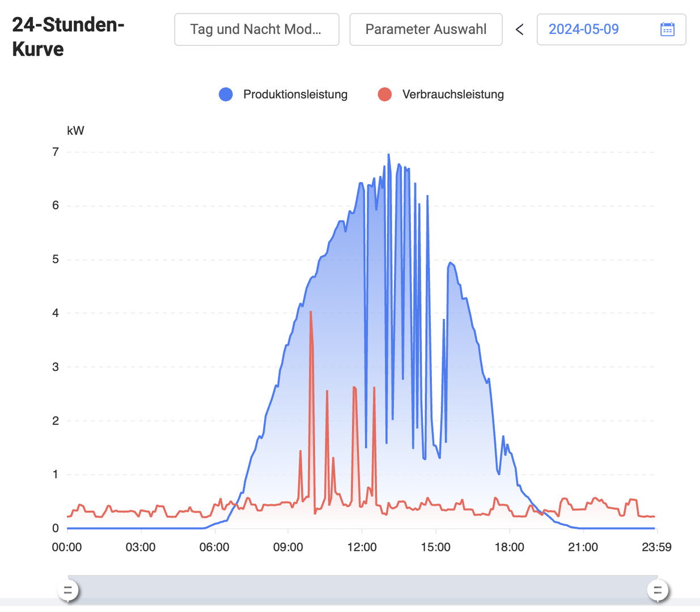Image resolution: width=700 pixels, height=612 pixels.
Task: Click the 06:00 x-axis label
Action: (x=214, y=547)
